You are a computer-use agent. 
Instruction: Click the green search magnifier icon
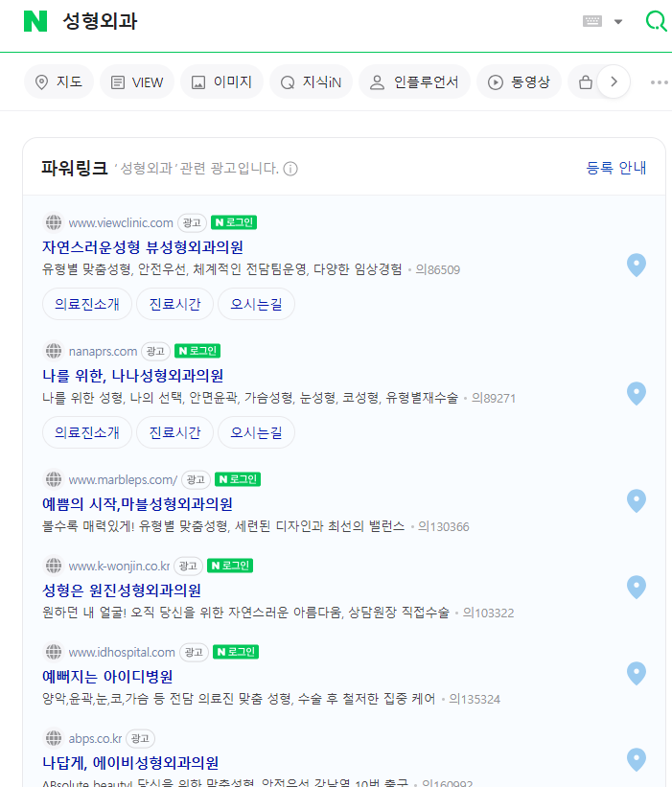pos(656,21)
